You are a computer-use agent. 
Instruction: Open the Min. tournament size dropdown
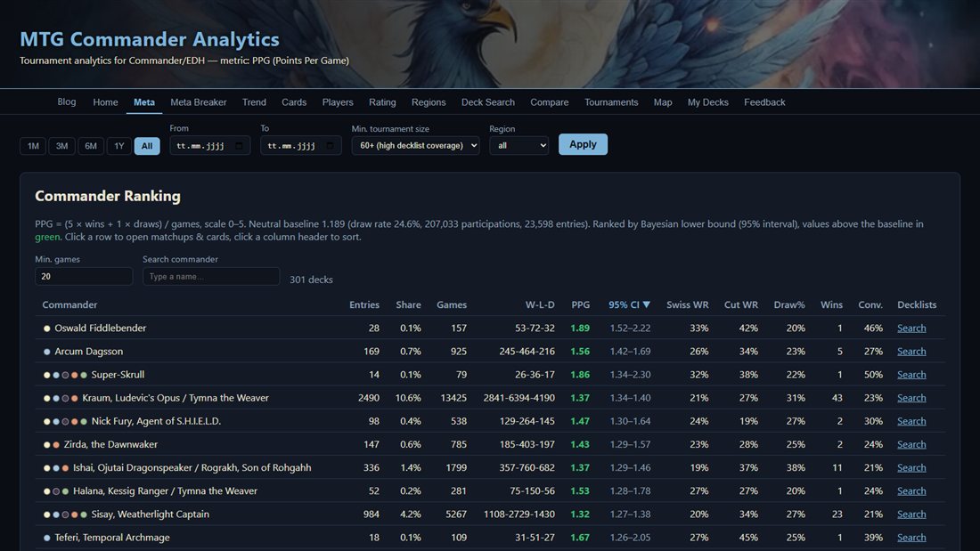click(x=416, y=146)
